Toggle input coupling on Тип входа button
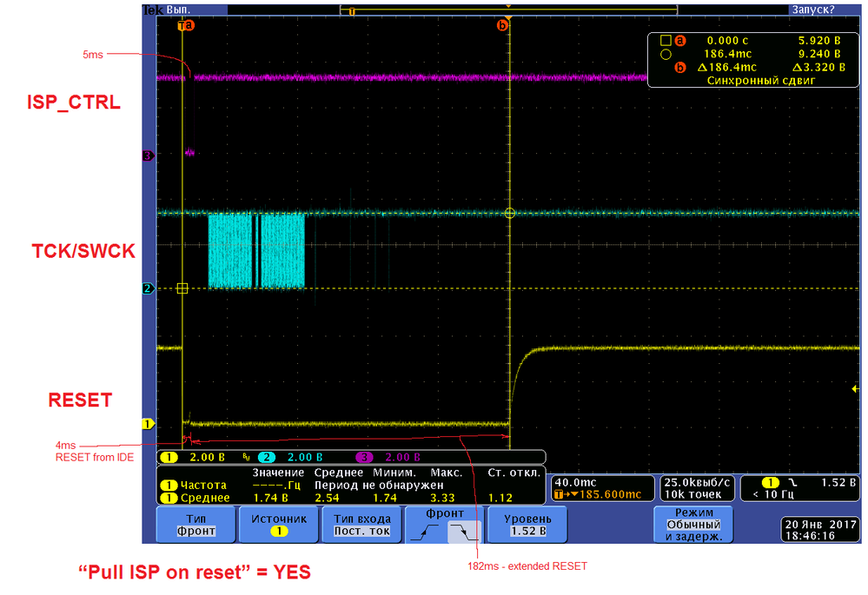Image resolution: width=868 pixels, height=595 pixels. click(361, 523)
